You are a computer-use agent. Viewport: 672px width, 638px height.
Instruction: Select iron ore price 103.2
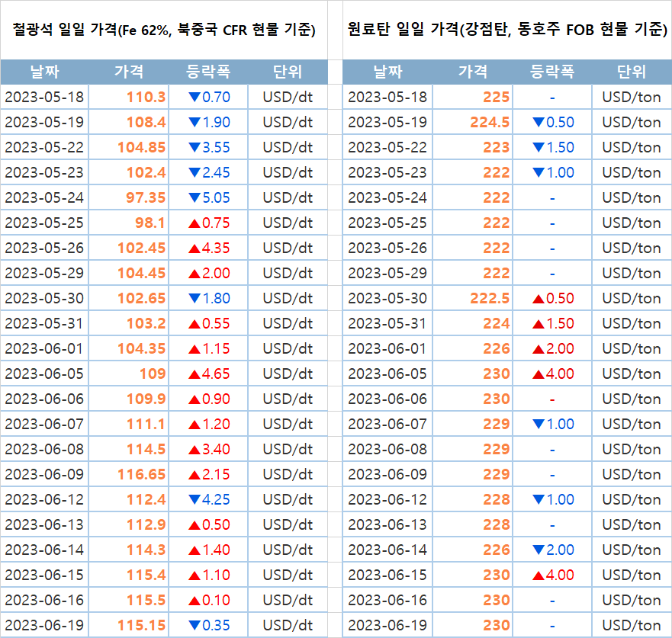(146, 324)
